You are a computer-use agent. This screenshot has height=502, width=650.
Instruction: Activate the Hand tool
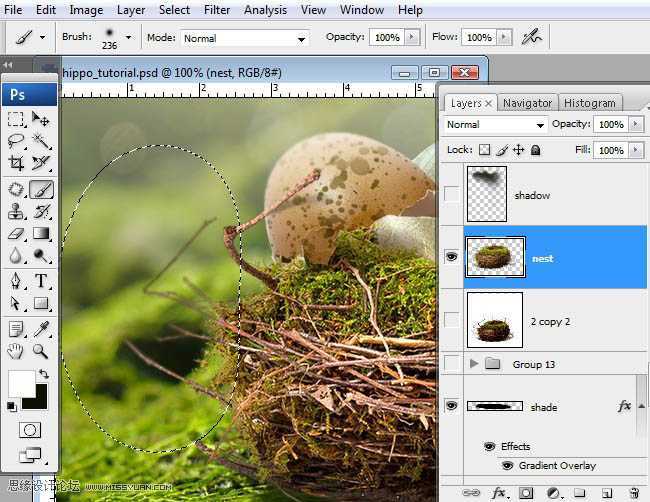(x=16, y=351)
